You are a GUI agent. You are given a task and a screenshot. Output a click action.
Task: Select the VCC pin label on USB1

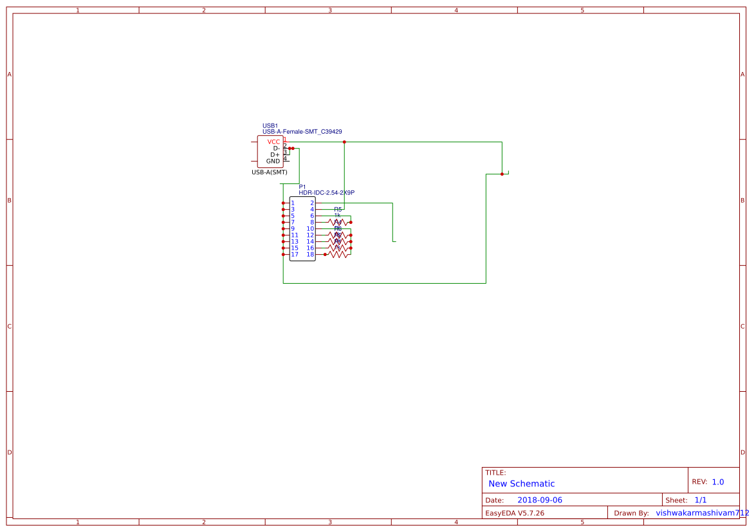click(x=274, y=142)
